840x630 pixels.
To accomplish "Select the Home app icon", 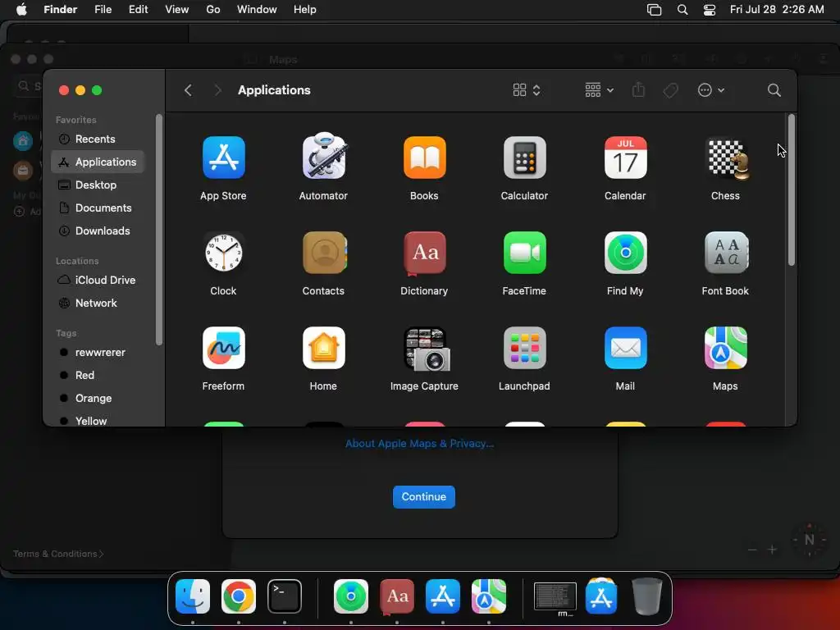I will pos(323,348).
